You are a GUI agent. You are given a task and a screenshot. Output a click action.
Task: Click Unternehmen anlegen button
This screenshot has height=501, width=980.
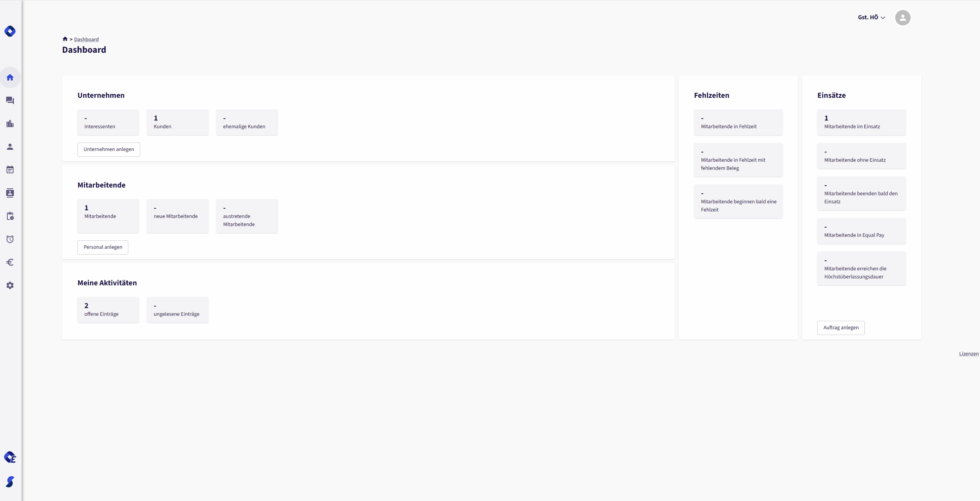pyautogui.click(x=109, y=149)
